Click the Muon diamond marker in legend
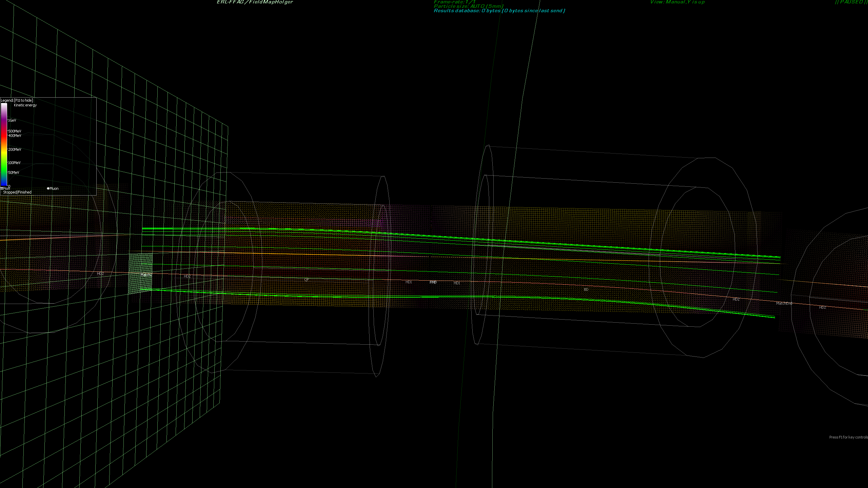Viewport: 868px width, 488px height. coord(48,188)
